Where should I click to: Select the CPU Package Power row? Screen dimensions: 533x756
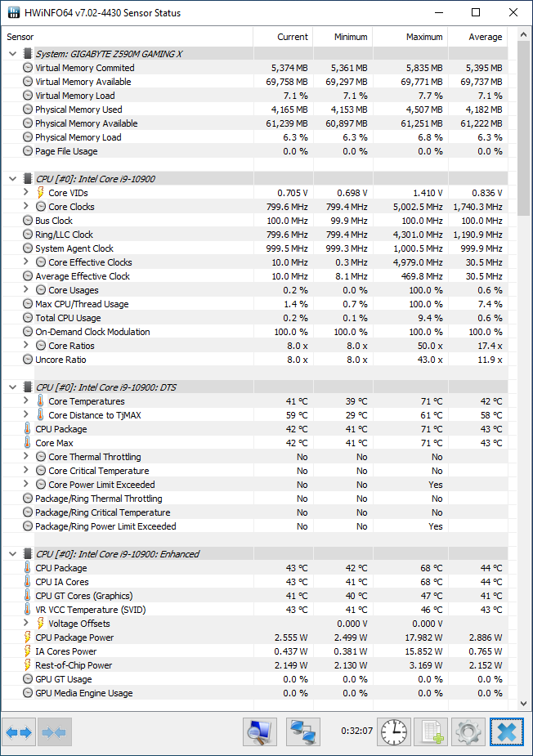tap(255, 637)
